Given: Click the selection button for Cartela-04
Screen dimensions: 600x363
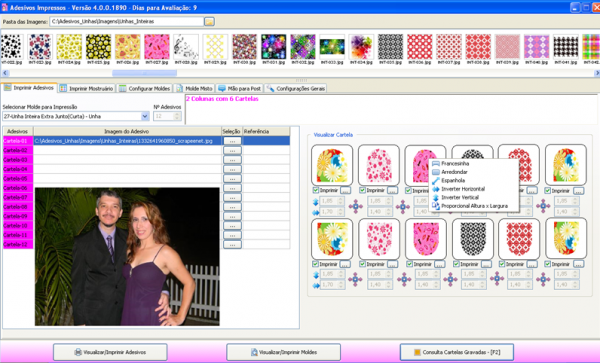Looking at the screenshot, I should point(232,169).
